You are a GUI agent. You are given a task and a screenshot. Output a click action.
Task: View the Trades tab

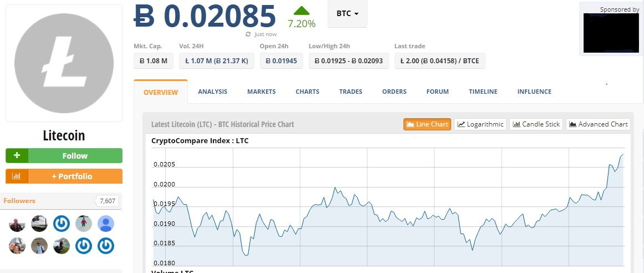pos(351,92)
